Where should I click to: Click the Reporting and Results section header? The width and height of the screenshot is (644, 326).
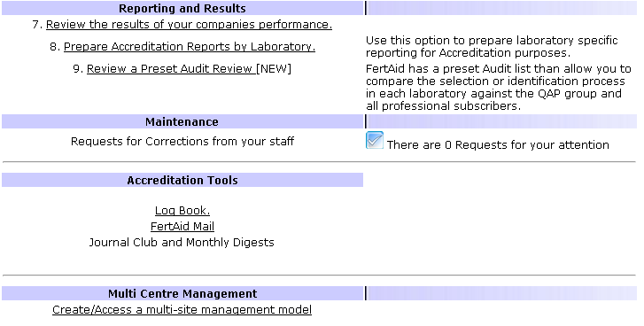point(182,8)
